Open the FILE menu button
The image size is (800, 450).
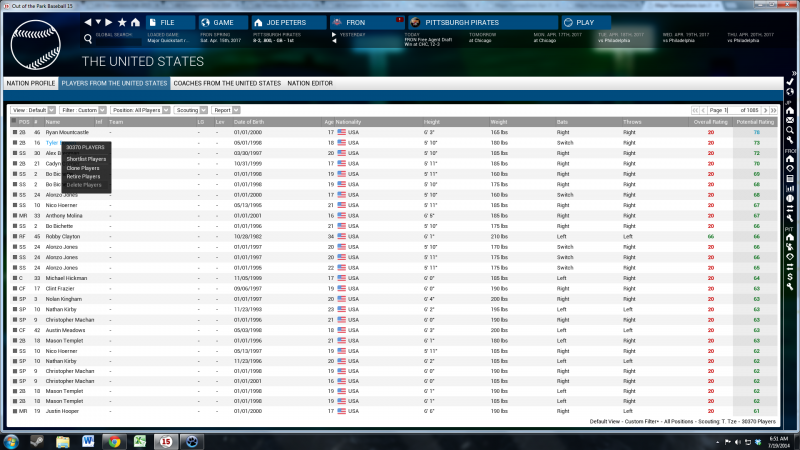tap(170, 22)
